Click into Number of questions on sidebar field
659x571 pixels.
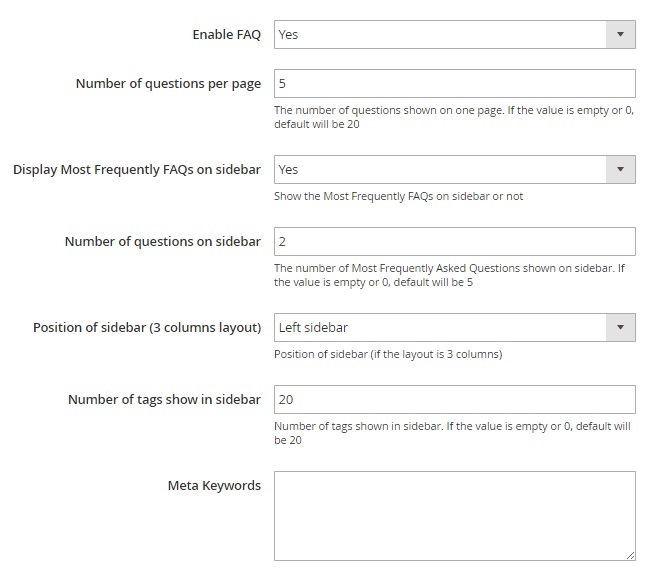[x=454, y=242]
